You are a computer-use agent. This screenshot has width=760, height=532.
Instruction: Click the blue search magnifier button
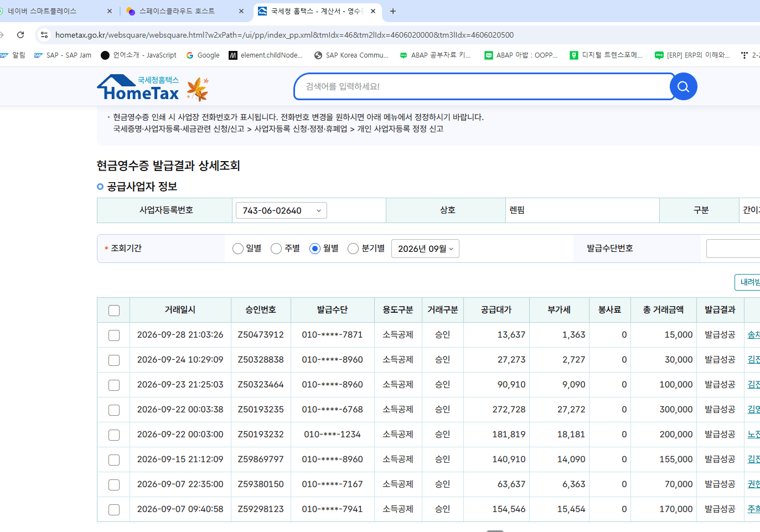click(683, 86)
